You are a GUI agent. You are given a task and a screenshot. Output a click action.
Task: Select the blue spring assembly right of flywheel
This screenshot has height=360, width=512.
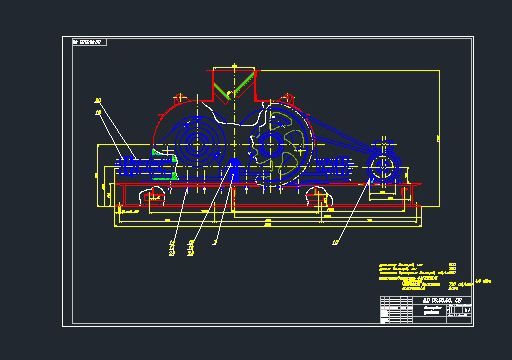[333, 165]
